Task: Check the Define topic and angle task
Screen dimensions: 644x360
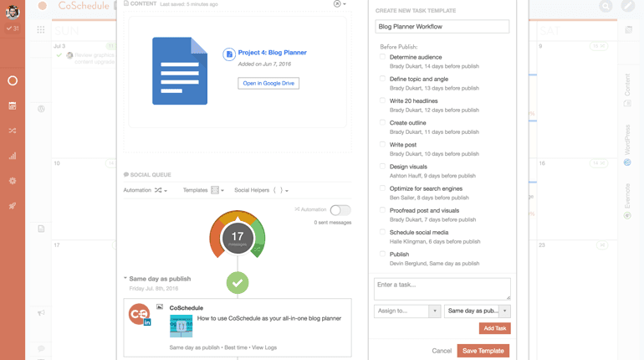Action: [382, 79]
